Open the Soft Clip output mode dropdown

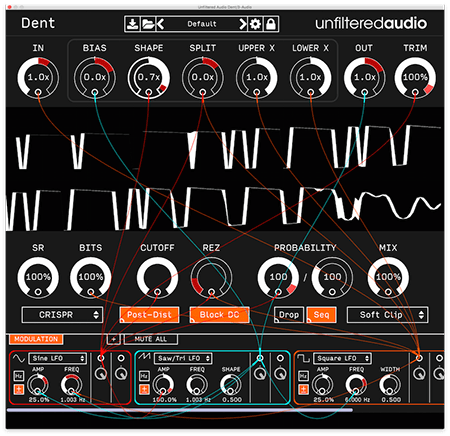click(388, 315)
